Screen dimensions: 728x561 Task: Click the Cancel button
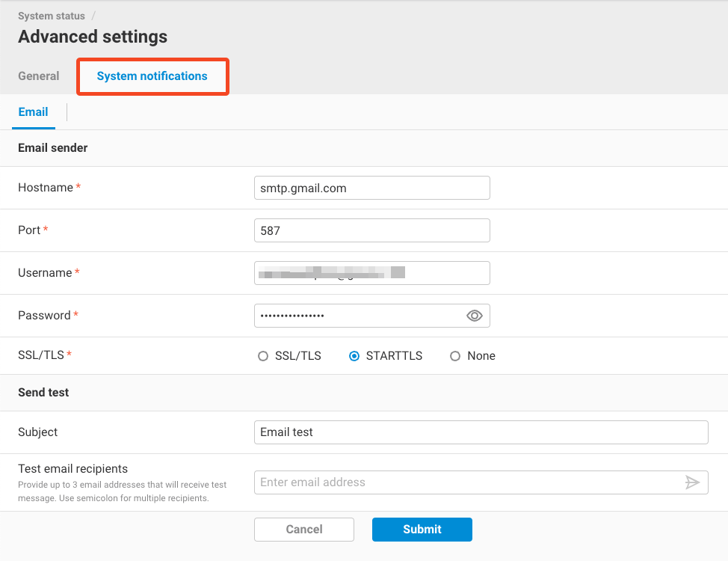coord(304,529)
